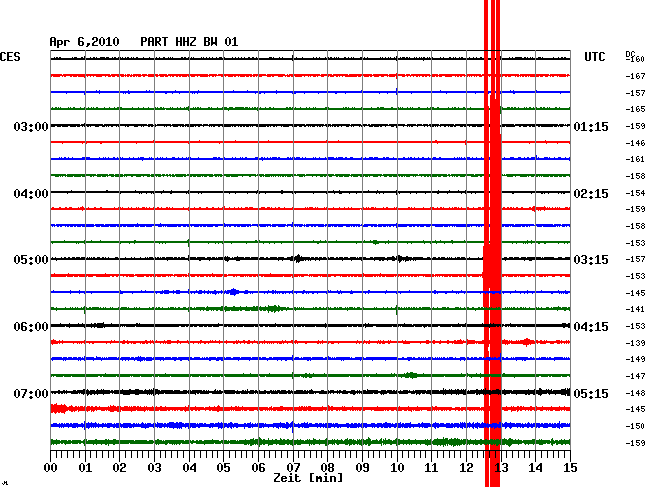
Task: Click the CES timezone label
Action: 10,57
